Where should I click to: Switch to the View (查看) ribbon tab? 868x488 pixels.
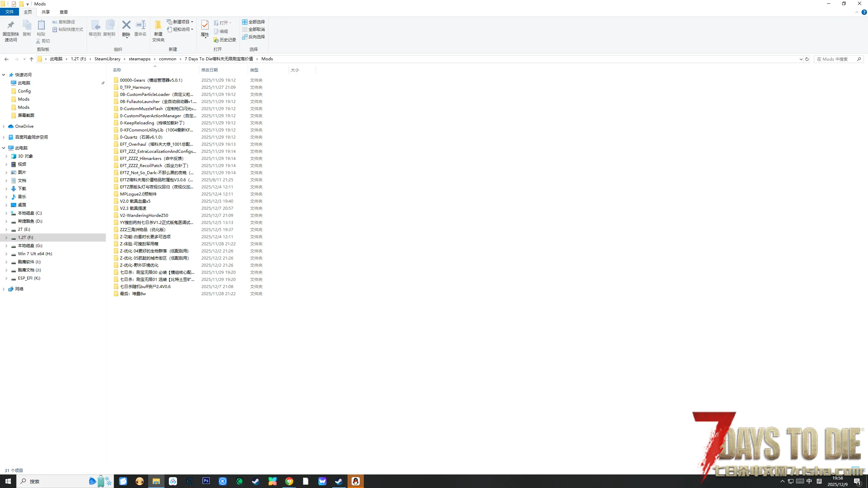point(63,12)
